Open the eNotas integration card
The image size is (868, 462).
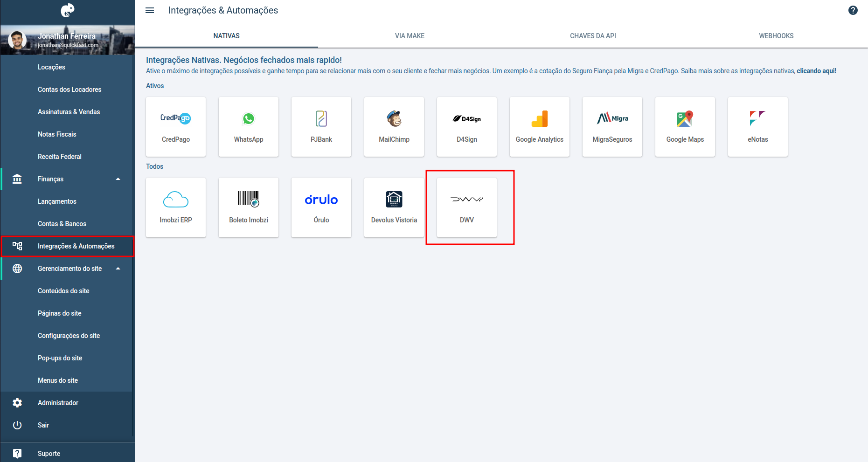758,127
